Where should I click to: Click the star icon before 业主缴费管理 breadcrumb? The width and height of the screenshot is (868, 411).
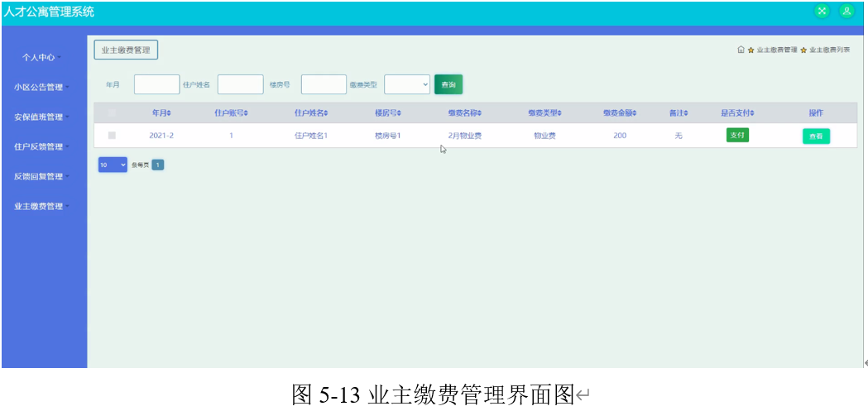coord(751,50)
